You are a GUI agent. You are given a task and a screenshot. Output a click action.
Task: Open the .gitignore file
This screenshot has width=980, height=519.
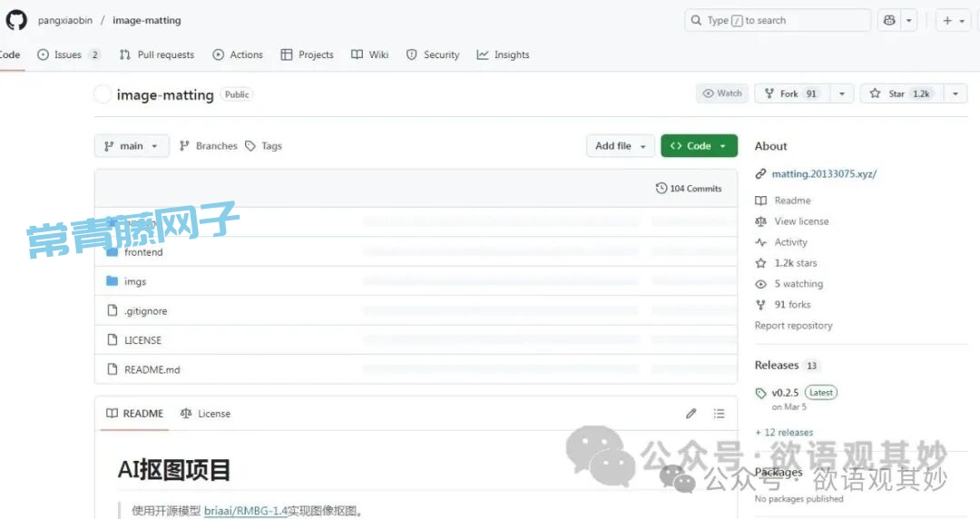click(145, 311)
